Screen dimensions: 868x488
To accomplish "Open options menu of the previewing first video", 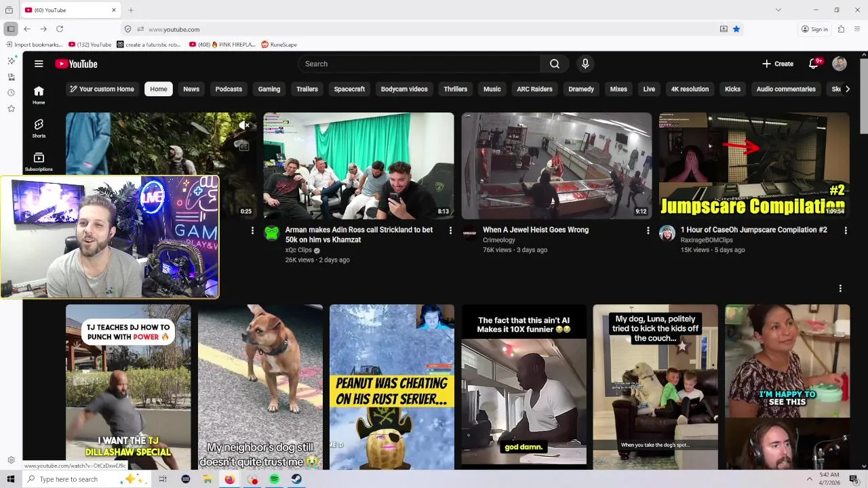I will pos(252,230).
